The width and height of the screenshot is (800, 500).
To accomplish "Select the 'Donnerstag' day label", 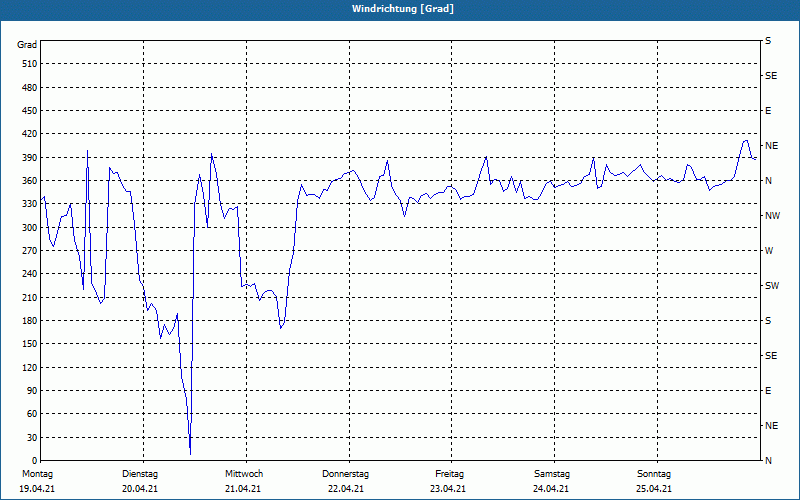I will coord(345,474).
